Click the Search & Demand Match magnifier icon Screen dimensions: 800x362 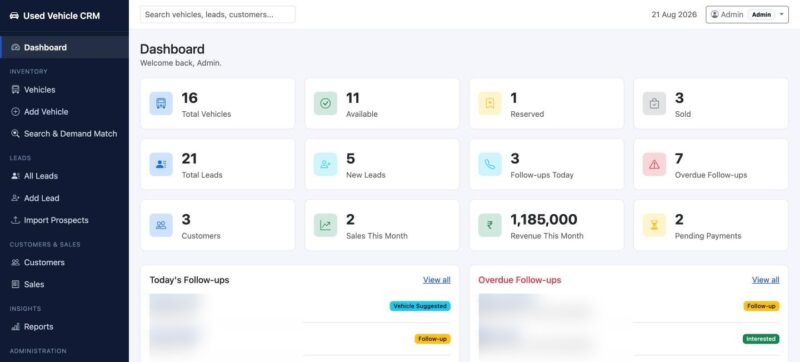(x=15, y=134)
